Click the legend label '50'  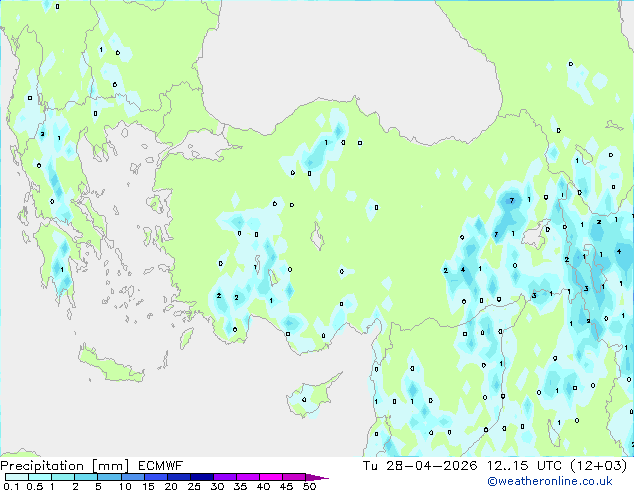pyautogui.click(x=310, y=486)
